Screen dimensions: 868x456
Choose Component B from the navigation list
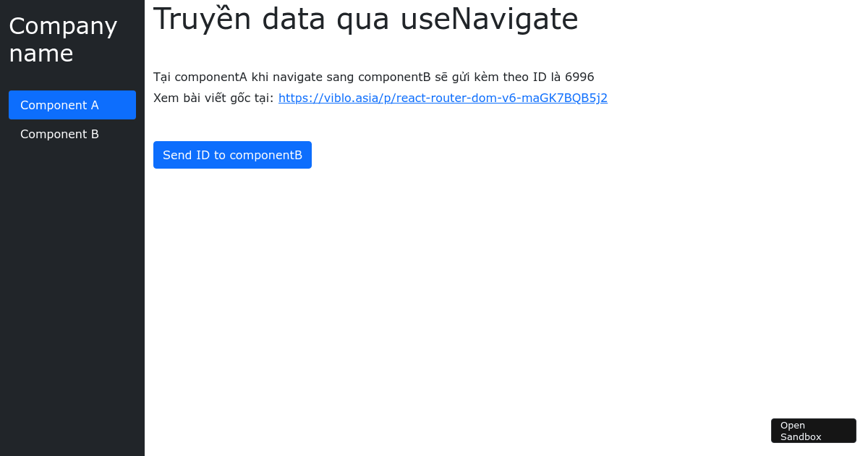59,134
